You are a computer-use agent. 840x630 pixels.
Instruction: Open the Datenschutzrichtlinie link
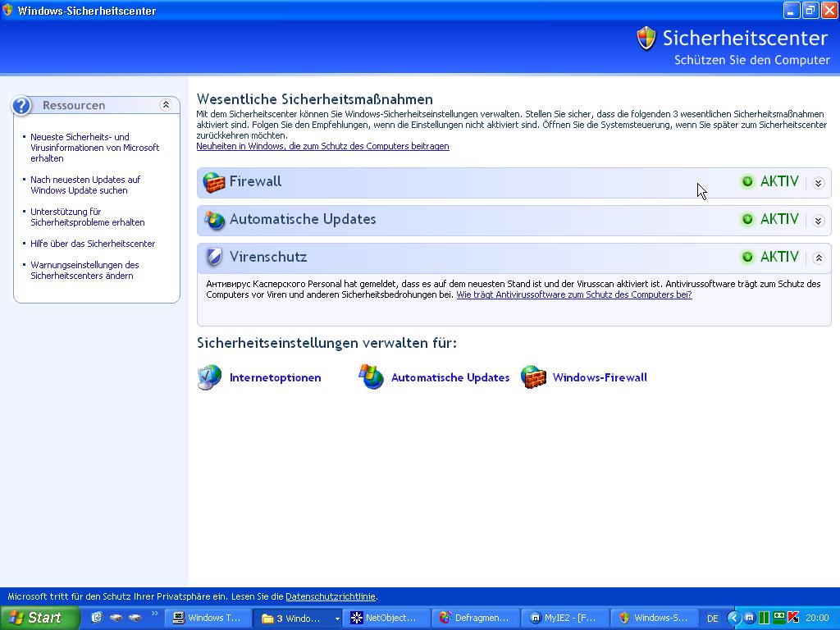[331, 596]
